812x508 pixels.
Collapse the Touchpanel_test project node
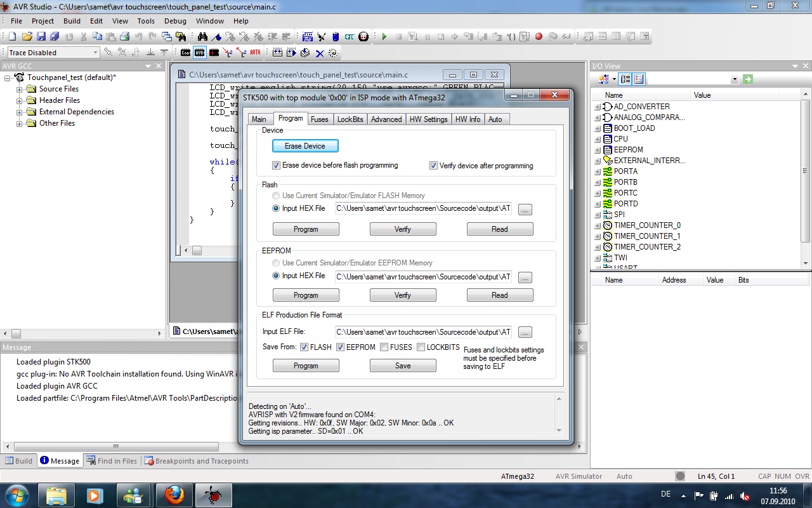coord(8,77)
